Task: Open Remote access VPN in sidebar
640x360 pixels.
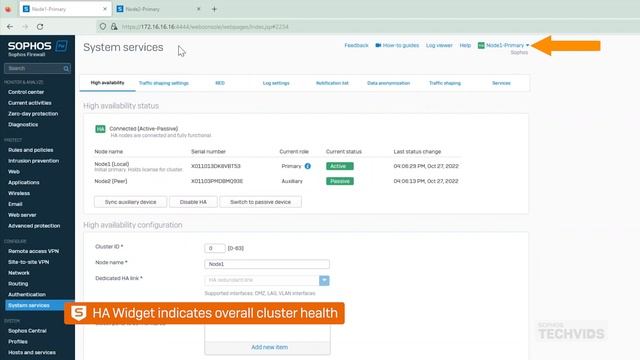Action: [x=33, y=251]
